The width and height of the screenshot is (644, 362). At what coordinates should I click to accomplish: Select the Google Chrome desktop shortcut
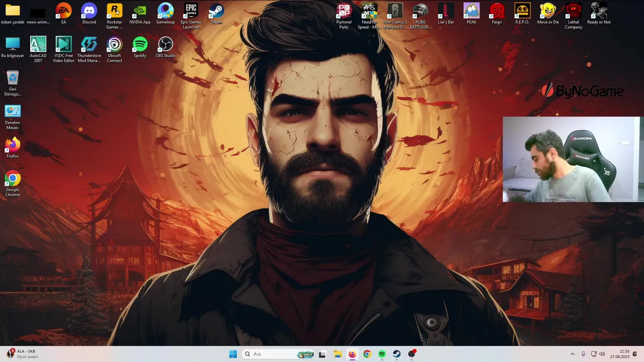pos(13,184)
